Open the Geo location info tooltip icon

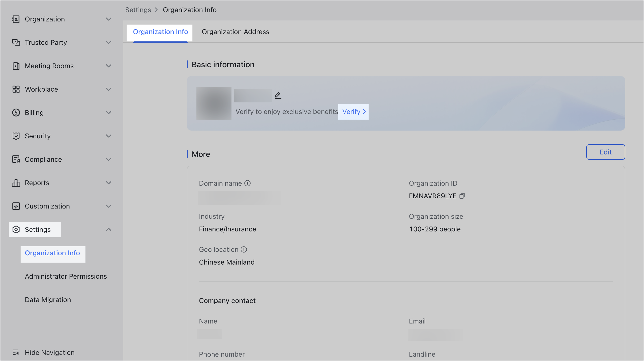pos(244,249)
